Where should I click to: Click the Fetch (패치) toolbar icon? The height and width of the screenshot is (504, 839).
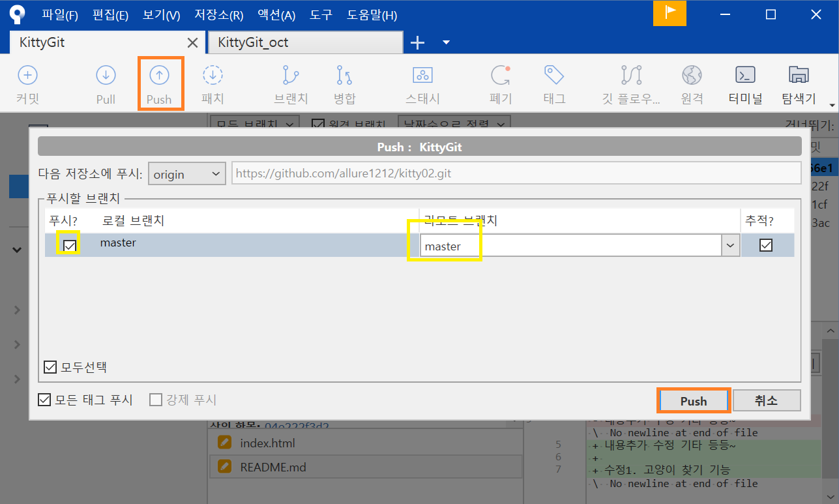pos(213,85)
